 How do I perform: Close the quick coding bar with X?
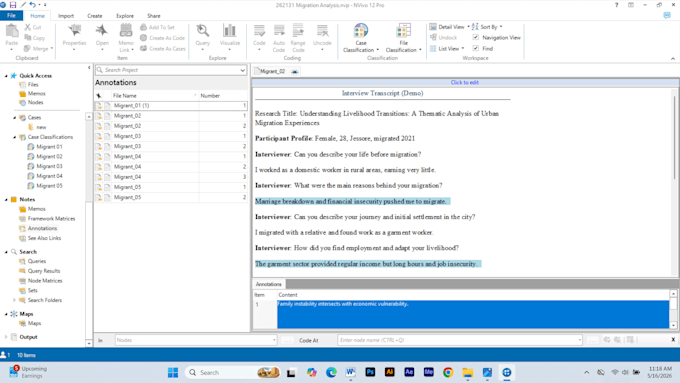673,340
